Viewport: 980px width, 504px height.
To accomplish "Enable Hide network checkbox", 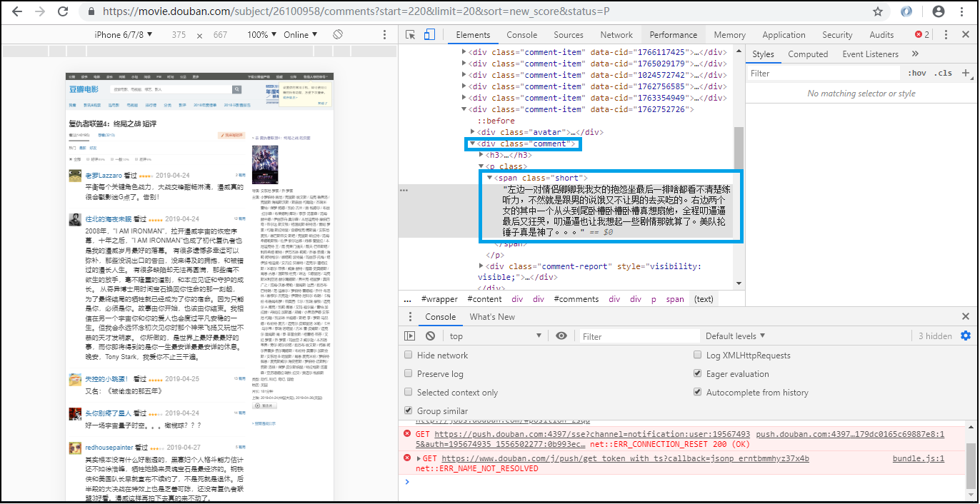I will tap(408, 355).
